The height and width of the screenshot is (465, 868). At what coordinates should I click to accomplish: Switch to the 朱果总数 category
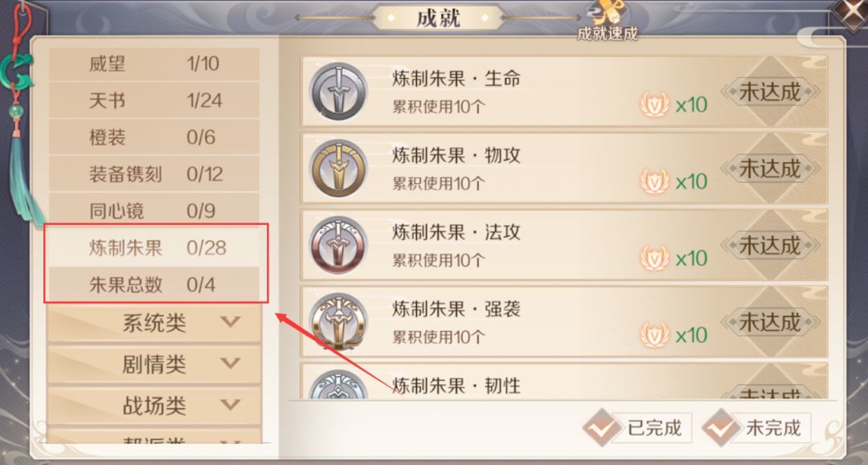pyautogui.click(x=153, y=285)
